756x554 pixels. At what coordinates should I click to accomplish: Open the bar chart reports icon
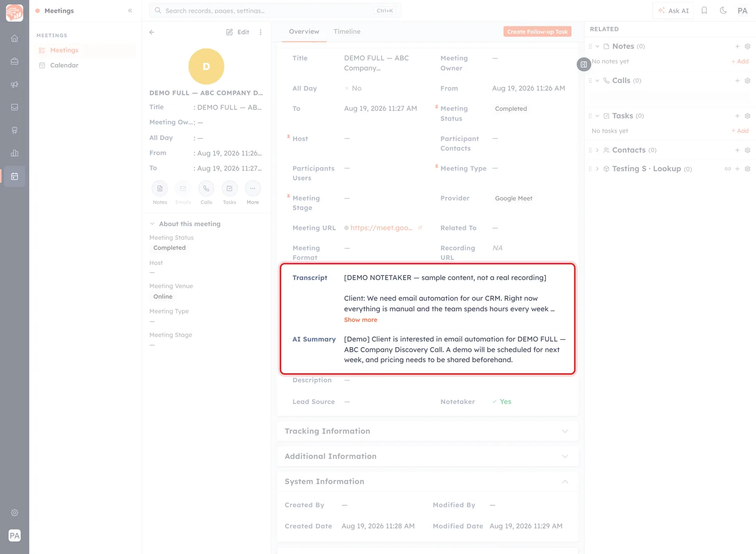15,153
